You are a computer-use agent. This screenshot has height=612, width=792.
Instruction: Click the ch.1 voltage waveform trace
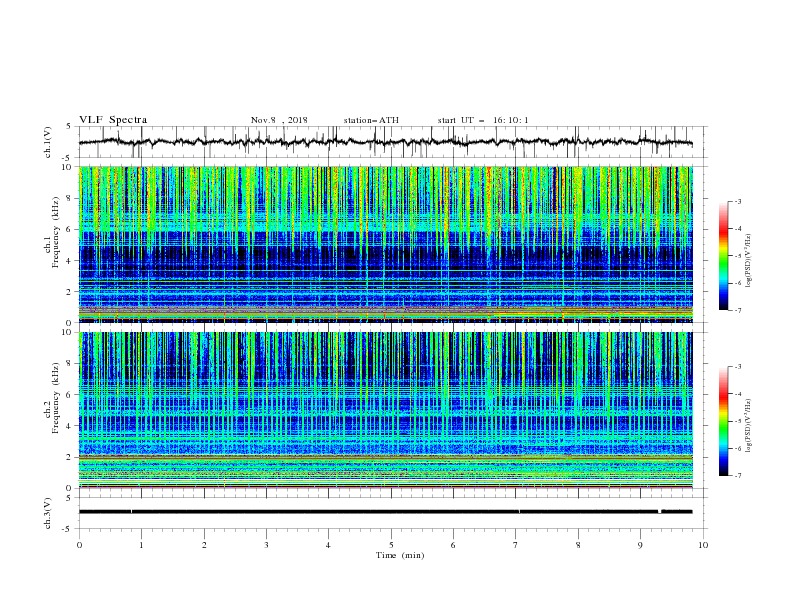click(x=386, y=142)
